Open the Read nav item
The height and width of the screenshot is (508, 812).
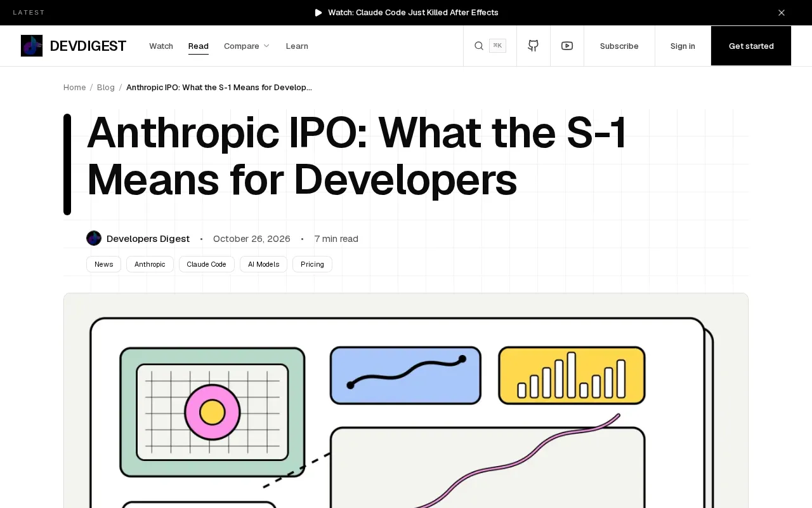199,46
